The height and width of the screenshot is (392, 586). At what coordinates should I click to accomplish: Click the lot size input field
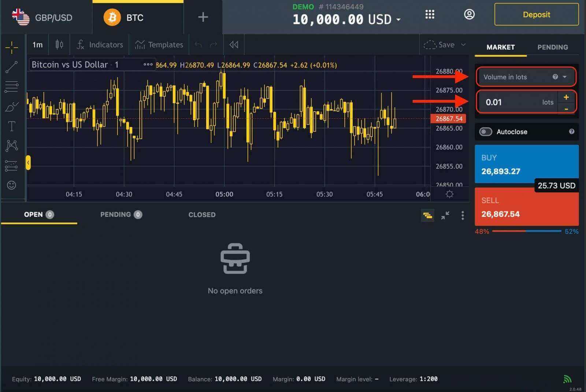(x=513, y=102)
